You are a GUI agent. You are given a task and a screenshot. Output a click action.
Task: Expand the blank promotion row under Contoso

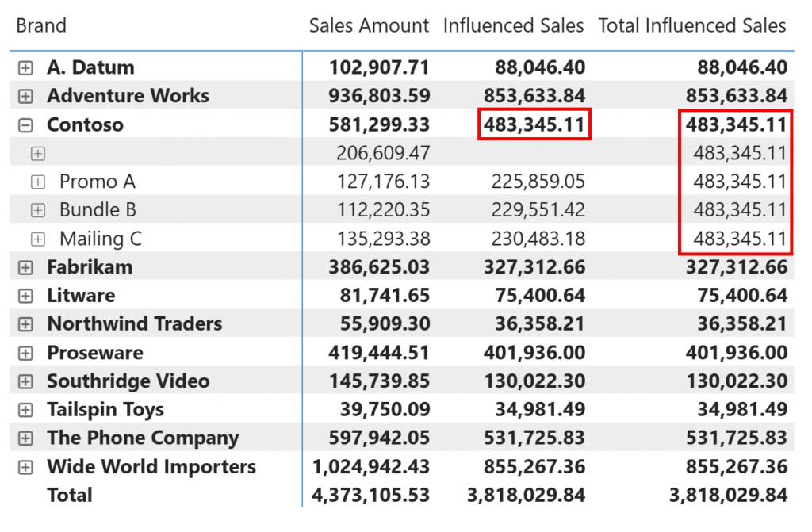click(37, 154)
